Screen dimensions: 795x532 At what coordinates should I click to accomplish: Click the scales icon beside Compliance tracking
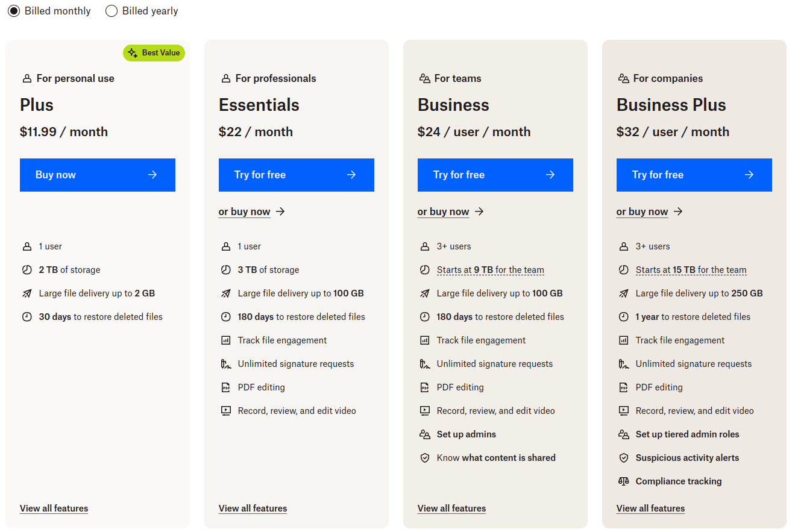pyautogui.click(x=623, y=481)
